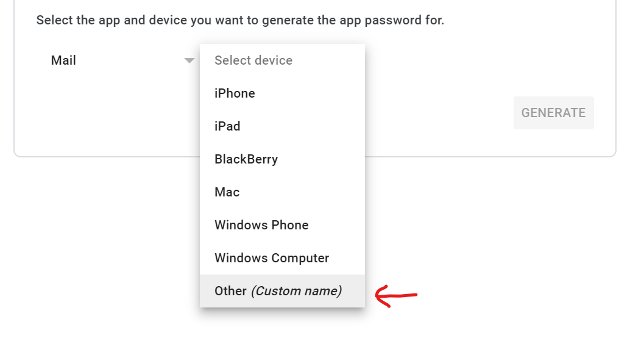
Task: Pick BlackBerry in the device menu
Action: coord(246,159)
